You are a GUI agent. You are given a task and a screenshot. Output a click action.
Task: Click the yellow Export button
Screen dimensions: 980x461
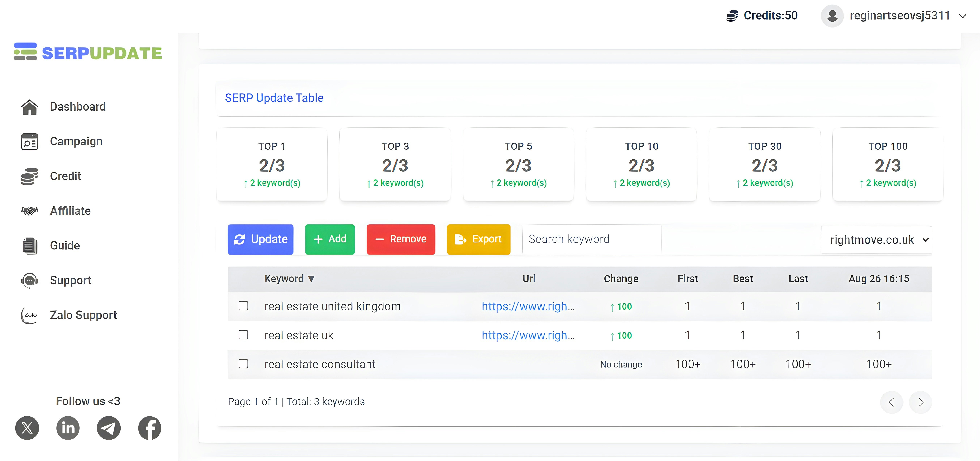point(479,239)
